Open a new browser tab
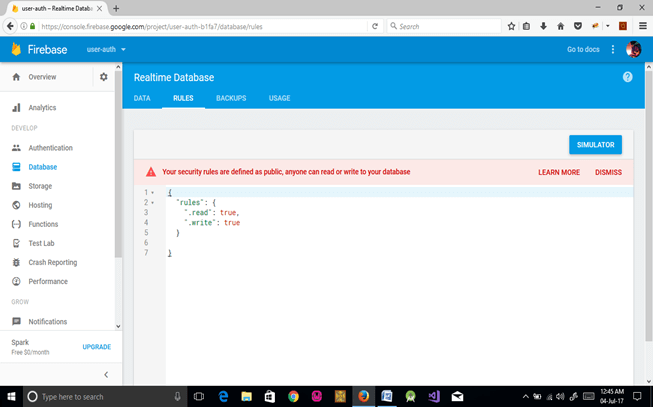This screenshot has height=407, width=653. 116,8
